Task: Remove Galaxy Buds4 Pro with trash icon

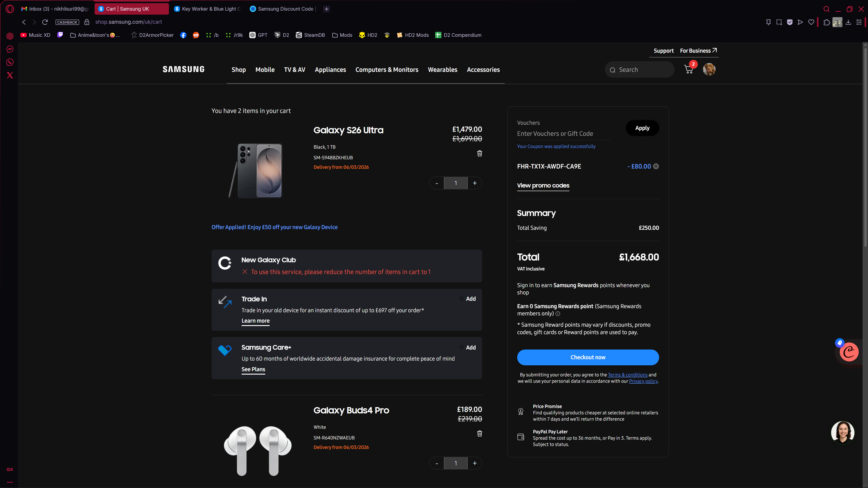Action: [x=479, y=434]
